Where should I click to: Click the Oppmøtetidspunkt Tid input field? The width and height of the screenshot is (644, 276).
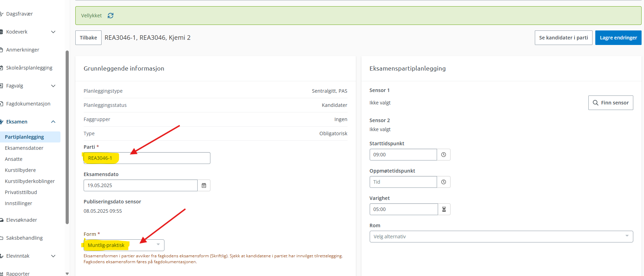click(x=403, y=182)
